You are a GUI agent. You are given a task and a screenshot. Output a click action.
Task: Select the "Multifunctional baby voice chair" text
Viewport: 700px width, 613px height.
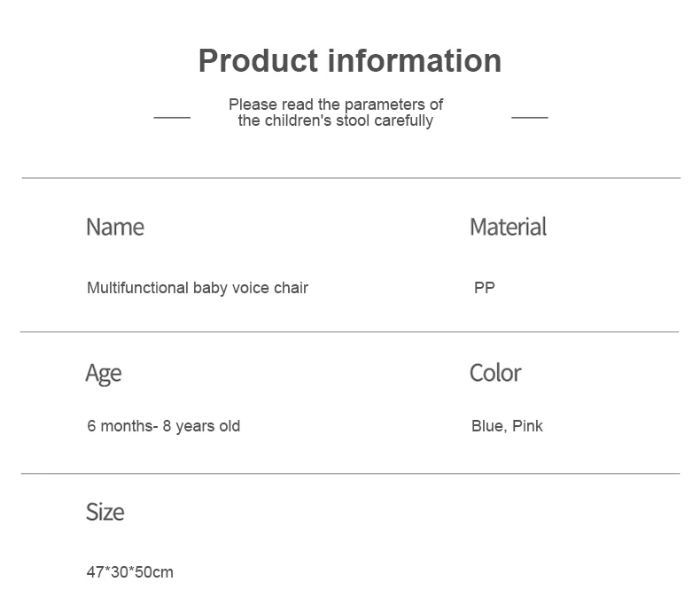point(198,288)
